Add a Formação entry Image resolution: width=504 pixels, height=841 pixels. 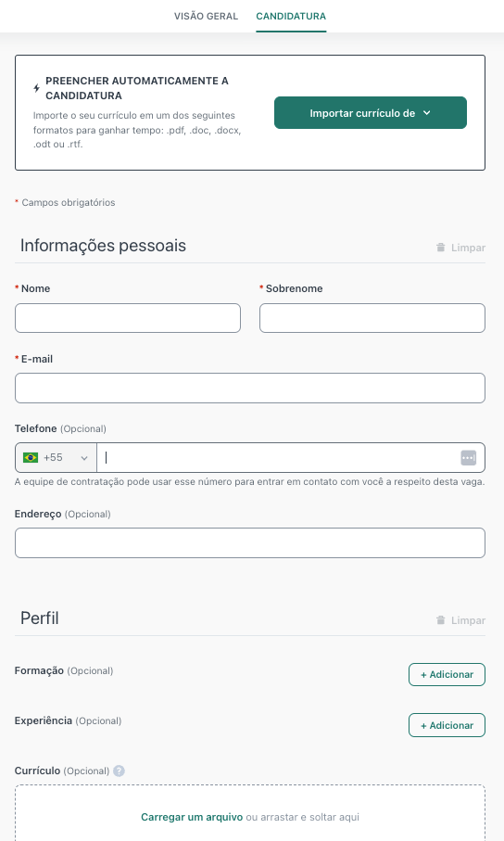point(447,675)
